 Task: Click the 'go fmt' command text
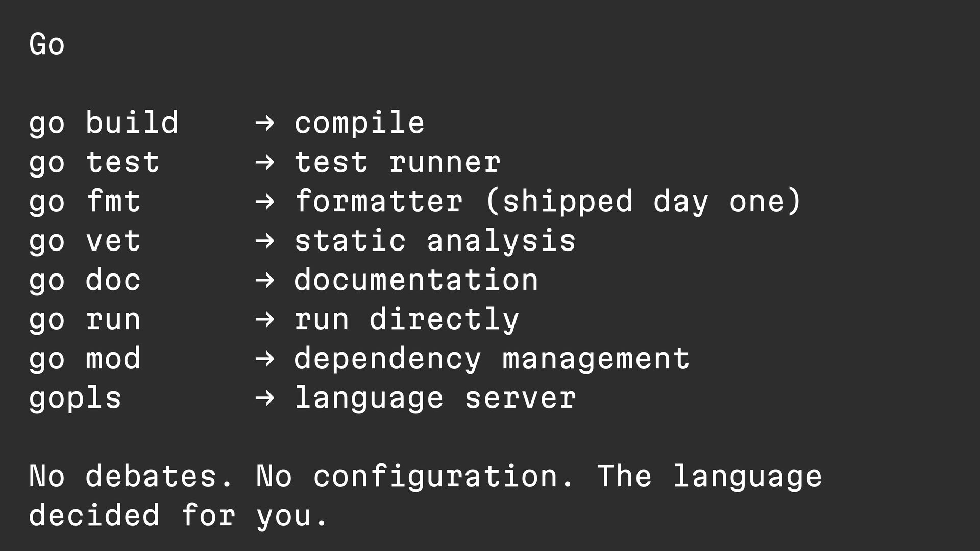click(x=85, y=202)
